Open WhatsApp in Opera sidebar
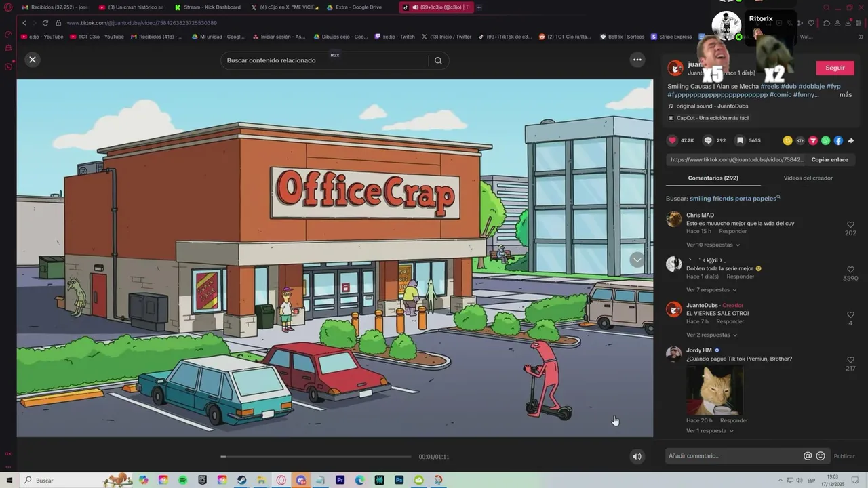The width and height of the screenshot is (868, 488). click(8, 66)
